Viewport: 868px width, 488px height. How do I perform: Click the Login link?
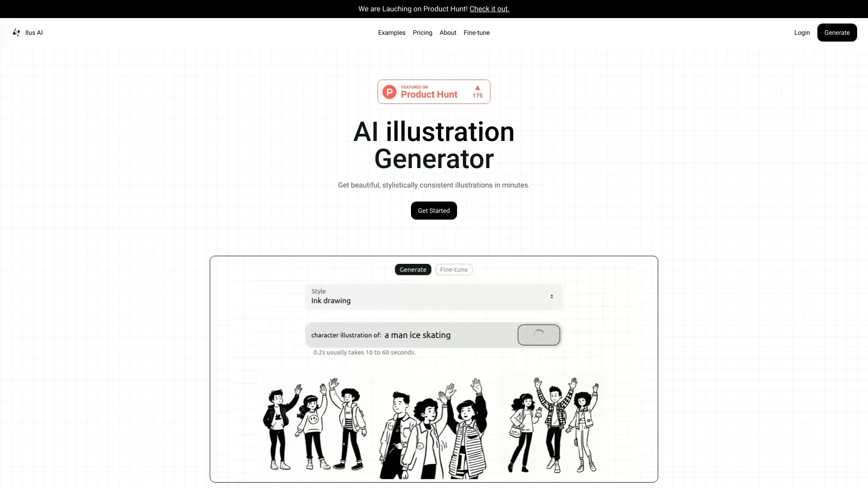tap(802, 32)
